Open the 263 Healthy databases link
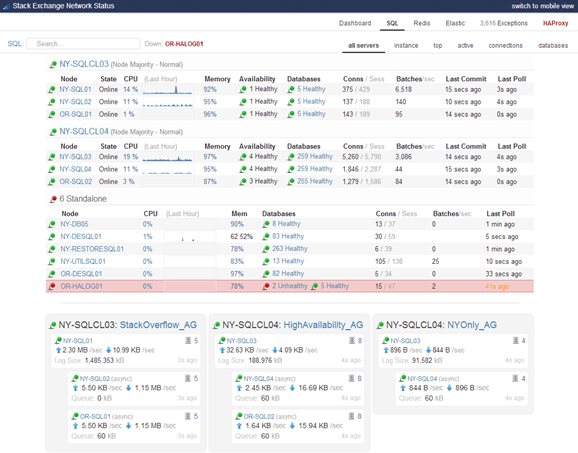The image size is (578, 453). point(290,249)
